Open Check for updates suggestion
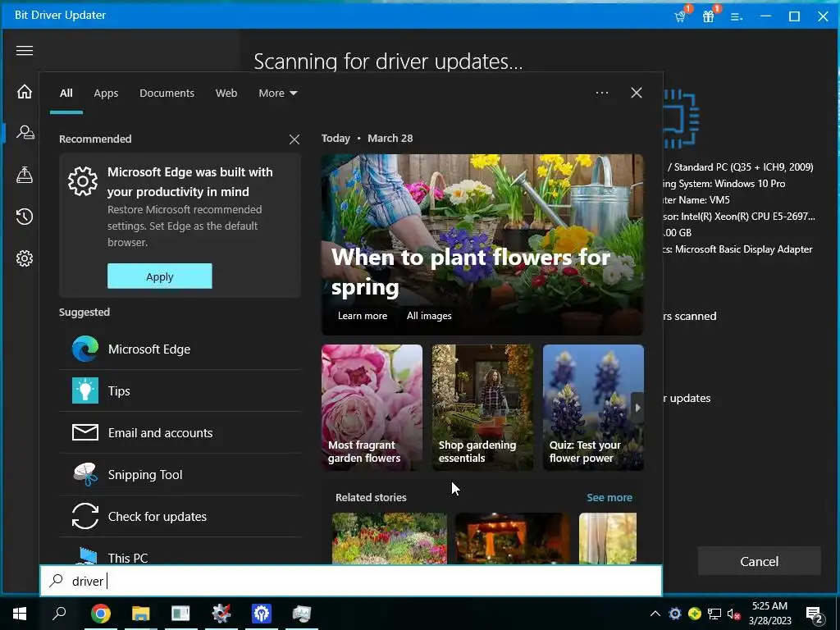Viewport: 840px width, 630px height. [x=180, y=517]
